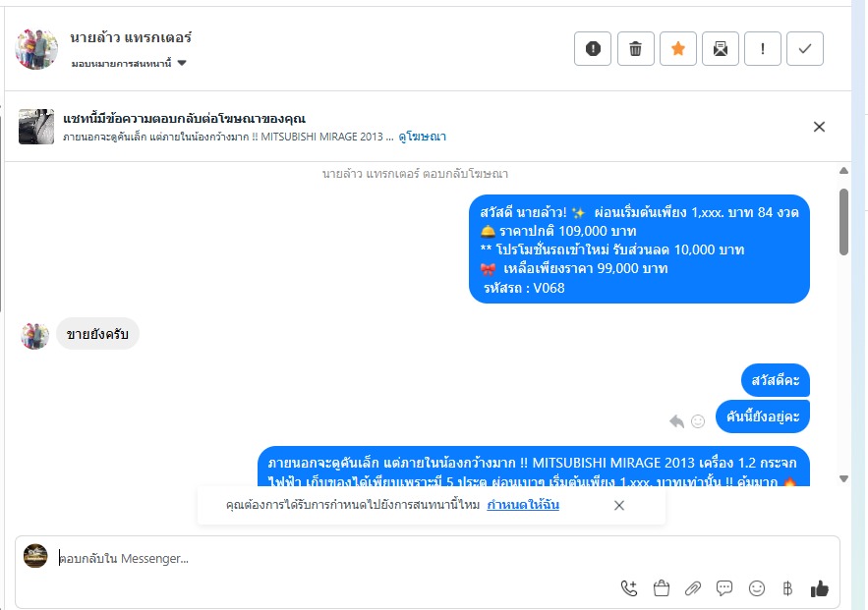Click the กำหนดให้ฉัน link

click(523, 504)
